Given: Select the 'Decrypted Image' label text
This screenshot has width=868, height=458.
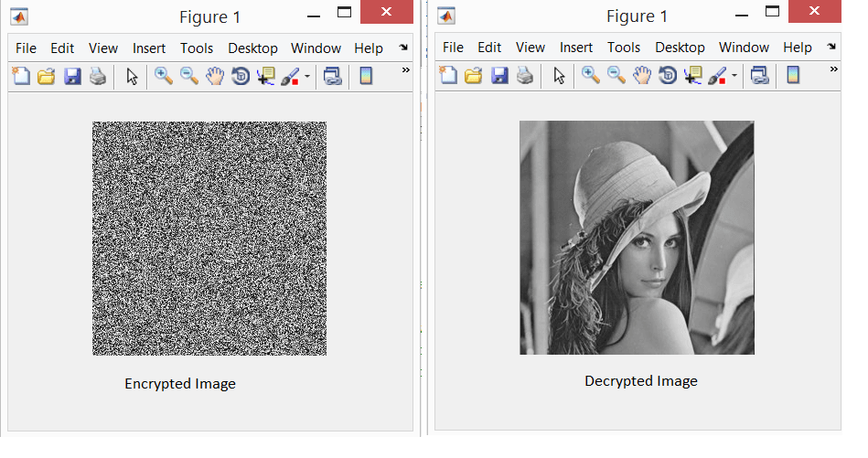Looking at the screenshot, I should point(641,381).
